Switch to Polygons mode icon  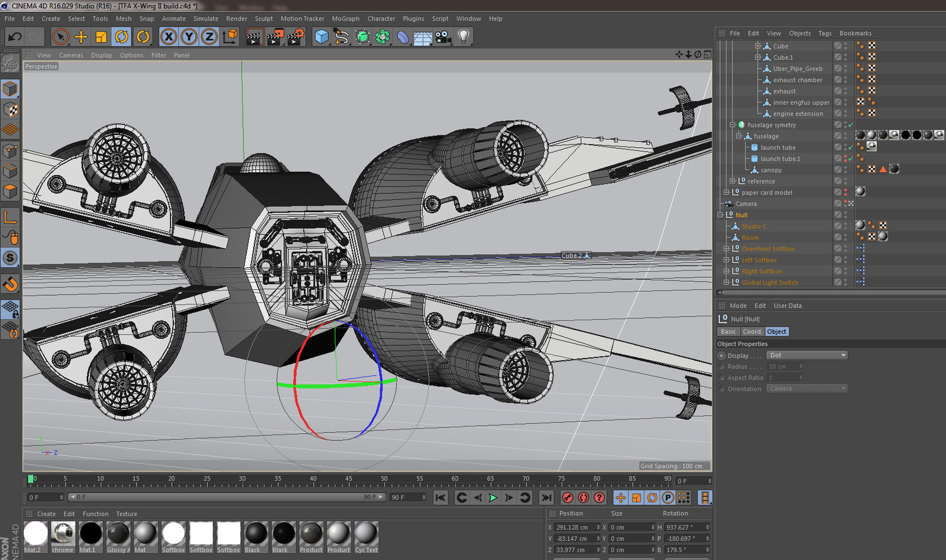point(10,191)
